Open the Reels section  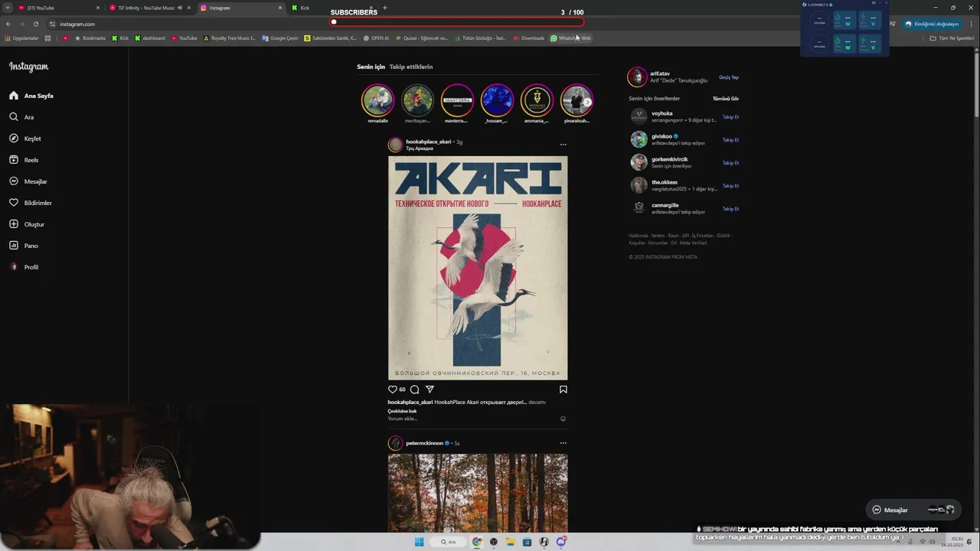(x=24, y=160)
